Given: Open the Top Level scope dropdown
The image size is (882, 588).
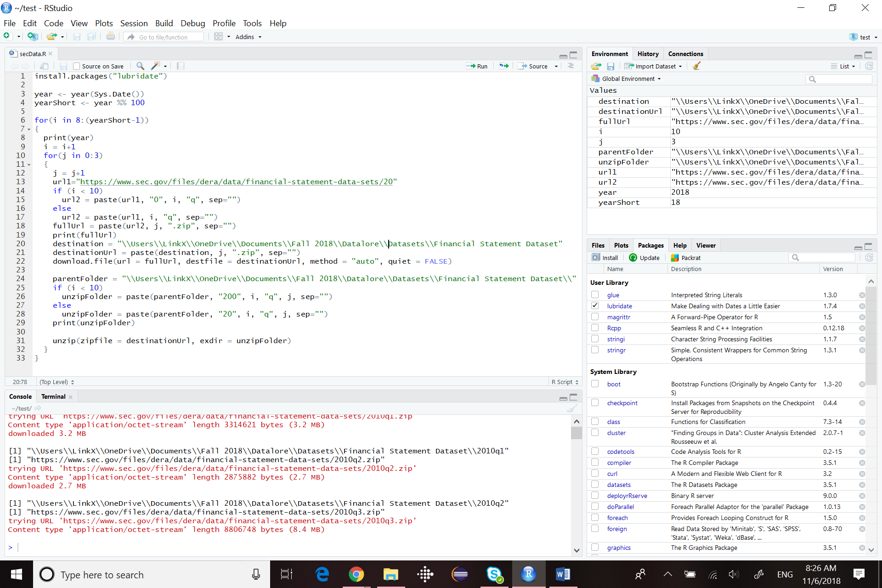Looking at the screenshot, I should pos(57,382).
